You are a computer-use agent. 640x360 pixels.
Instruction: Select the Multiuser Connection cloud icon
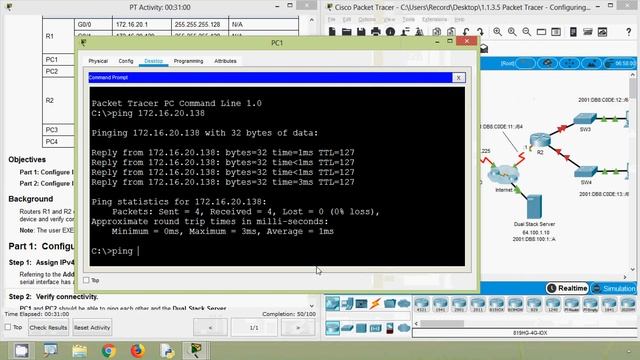click(404, 303)
